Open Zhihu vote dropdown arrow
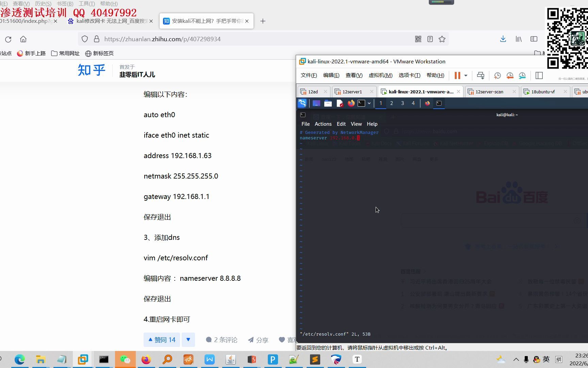The width and height of the screenshot is (588, 368). [x=188, y=340]
